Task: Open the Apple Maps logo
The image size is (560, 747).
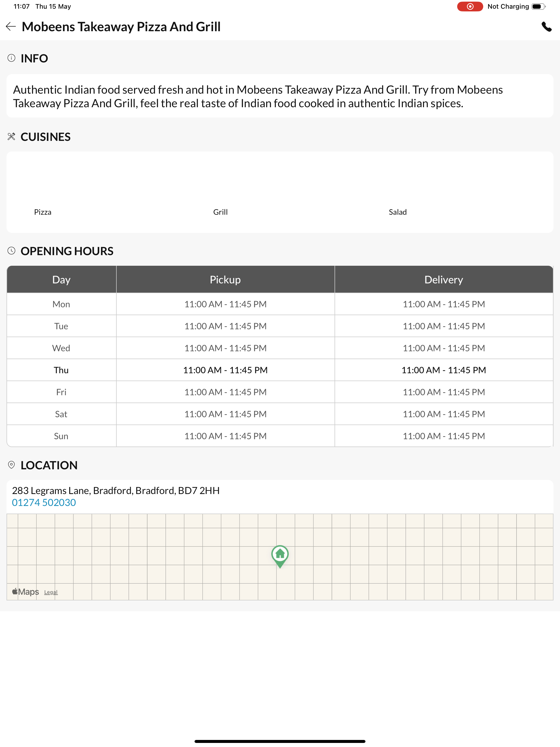Action: [x=26, y=592]
